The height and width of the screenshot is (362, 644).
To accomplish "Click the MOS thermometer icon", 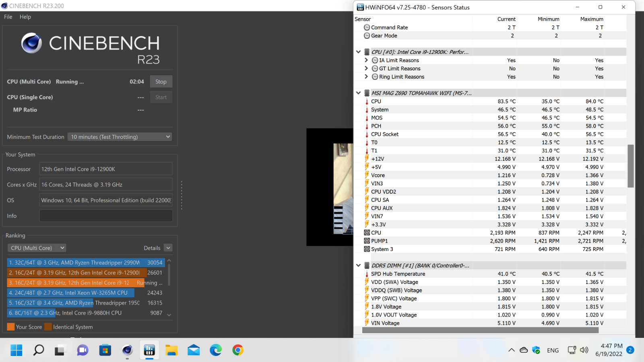I will [367, 118].
